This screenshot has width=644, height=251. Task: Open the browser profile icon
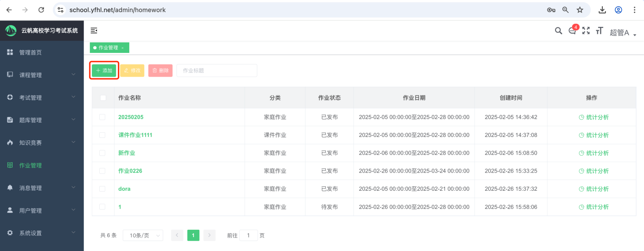(618, 10)
